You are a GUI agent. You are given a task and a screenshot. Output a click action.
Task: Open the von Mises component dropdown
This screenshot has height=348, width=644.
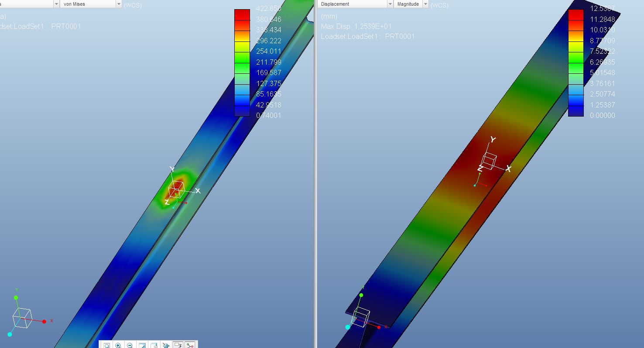(119, 4)
